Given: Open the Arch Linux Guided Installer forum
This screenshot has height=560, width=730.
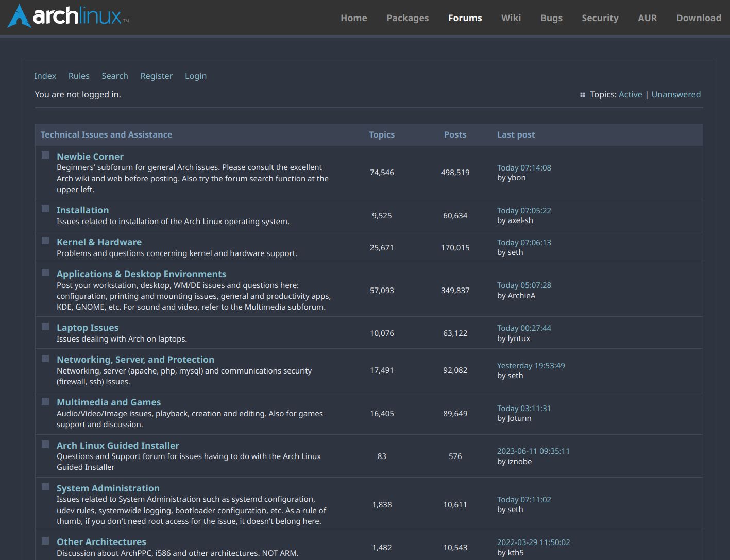Looking at the screenshot, I should pyautogui.click(x=118, y=445).
